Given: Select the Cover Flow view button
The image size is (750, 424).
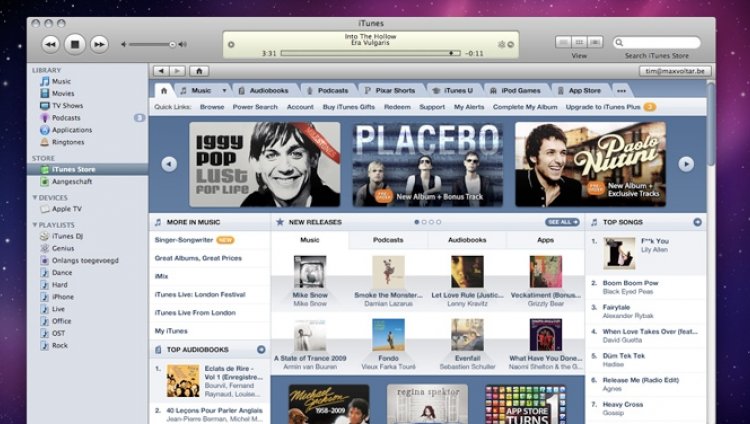Looking at the screenshot, I should click(595, 42).
